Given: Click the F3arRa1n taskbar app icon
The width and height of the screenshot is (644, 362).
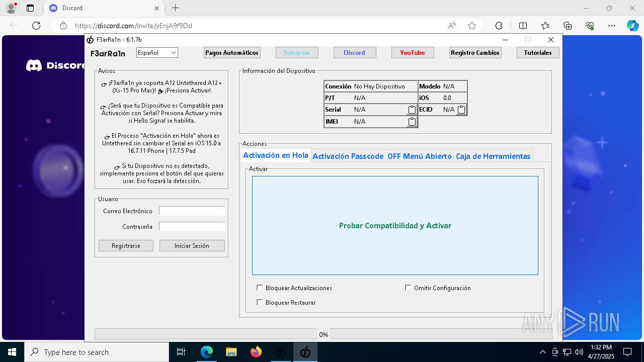Looking at the screenshot, I should [305, 352].
